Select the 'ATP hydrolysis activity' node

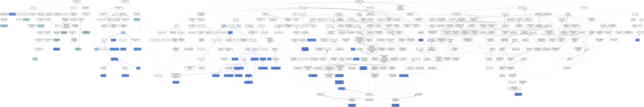pyautogui.click(x=78, y=49)
